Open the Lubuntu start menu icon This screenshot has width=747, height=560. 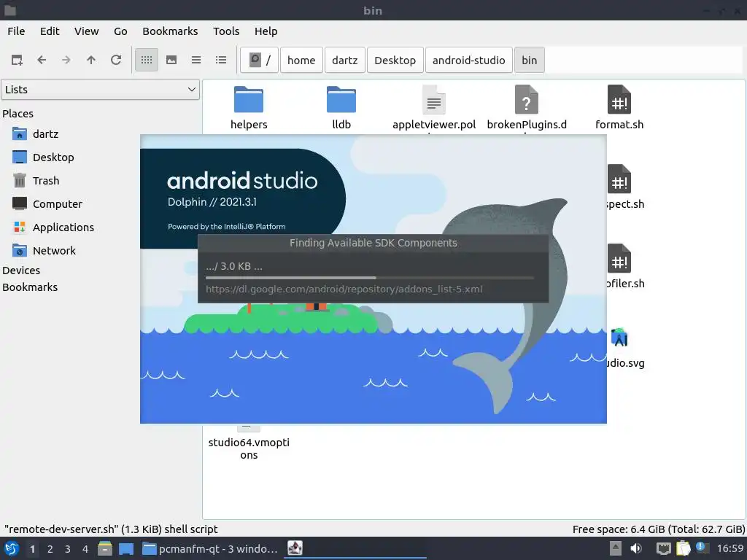(12, 548)
